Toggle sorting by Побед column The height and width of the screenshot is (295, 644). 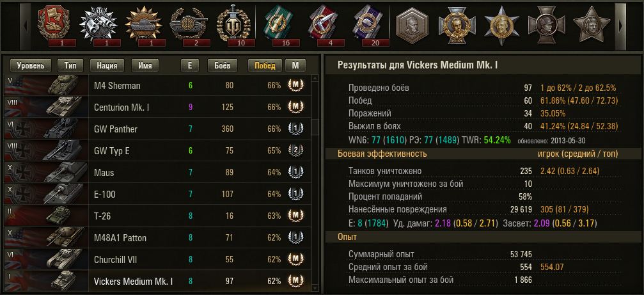tap(265, 65)
